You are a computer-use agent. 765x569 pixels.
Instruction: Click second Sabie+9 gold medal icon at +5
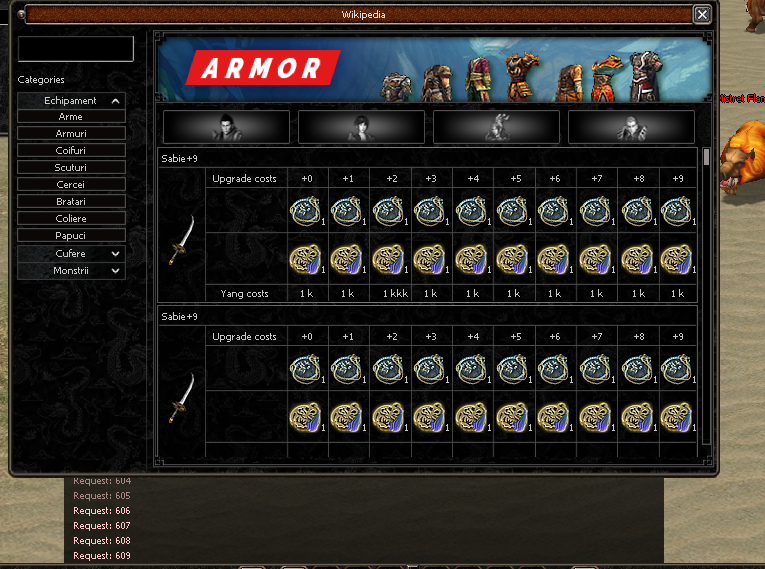click(513, 417)
